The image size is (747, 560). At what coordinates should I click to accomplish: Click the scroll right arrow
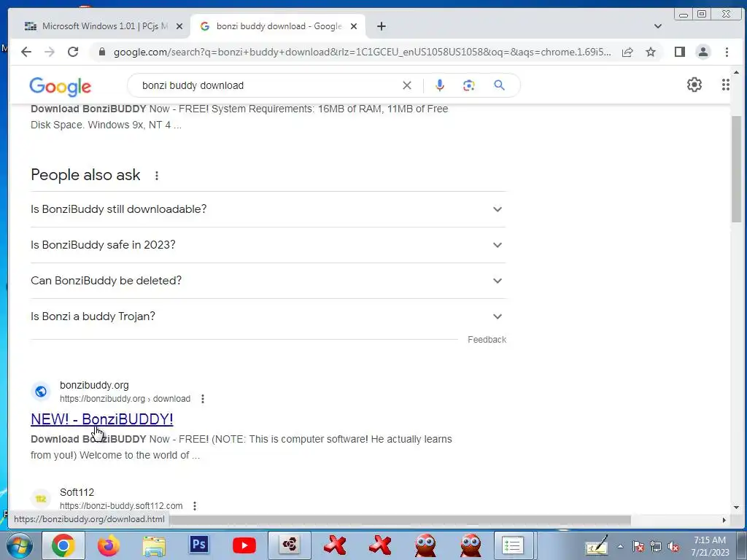724,520
